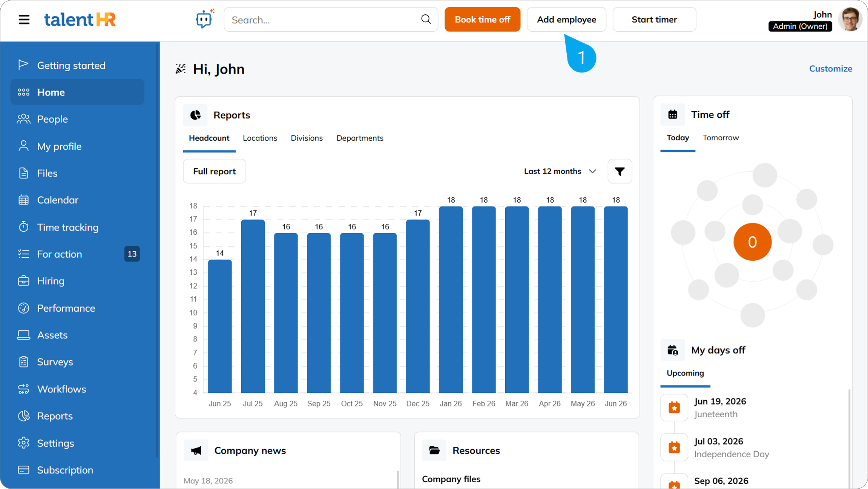The image size is (868, 489).
Task: Click the Hiring briefcase icon
Action: click(x=23, y=281)
